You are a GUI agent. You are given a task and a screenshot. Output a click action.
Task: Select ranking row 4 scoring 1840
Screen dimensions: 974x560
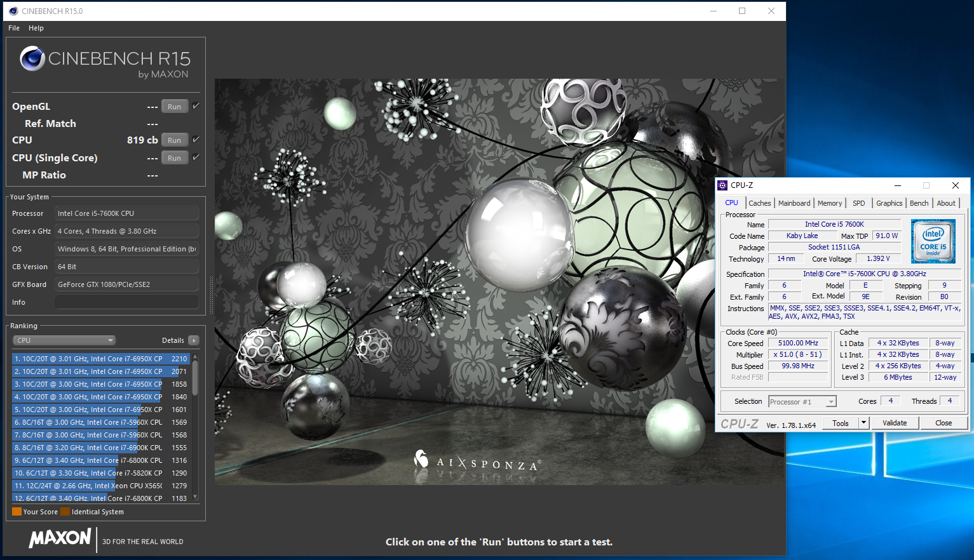(x=101, y=397)
